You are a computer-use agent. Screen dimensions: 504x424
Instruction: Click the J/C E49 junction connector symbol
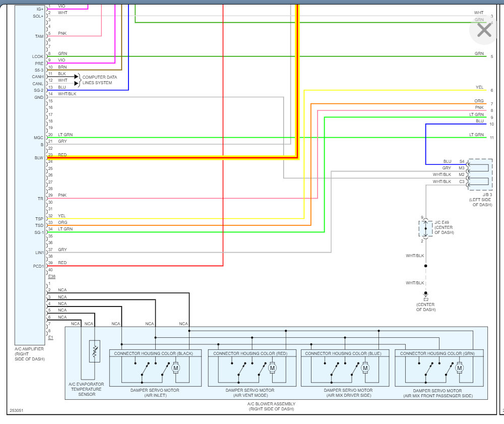coord(425,229)
